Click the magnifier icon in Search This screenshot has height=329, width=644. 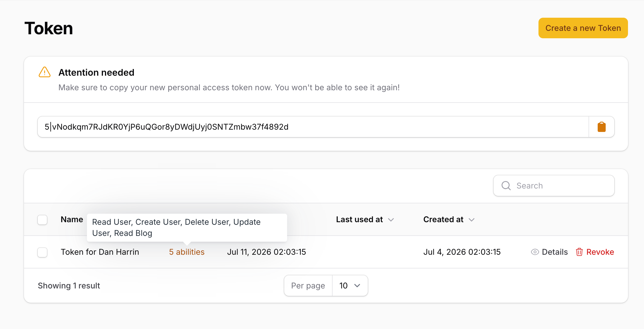point(506,186)
